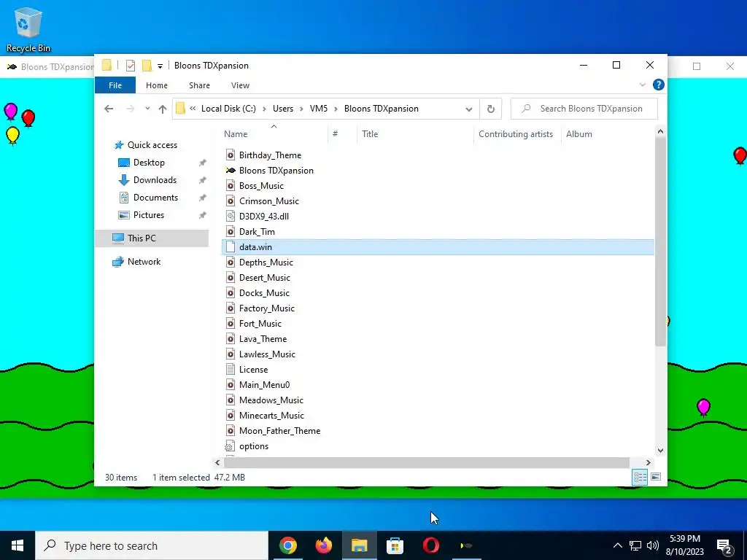Select the Lawless_Music file
The height and width of the screenshot is (560, 747).
267,354
